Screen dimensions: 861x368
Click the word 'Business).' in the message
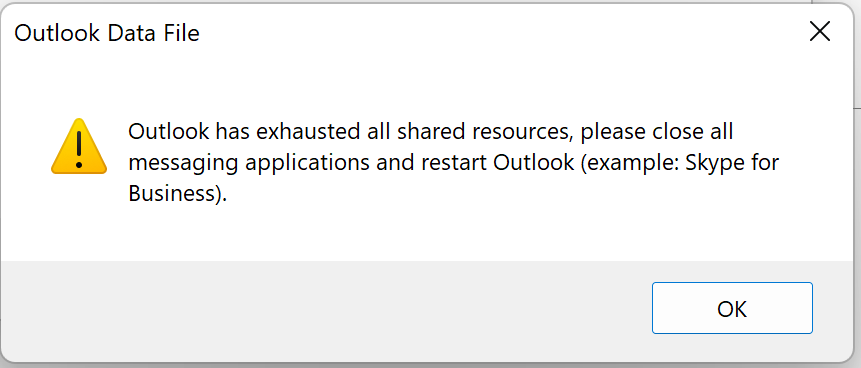(177, 193)
